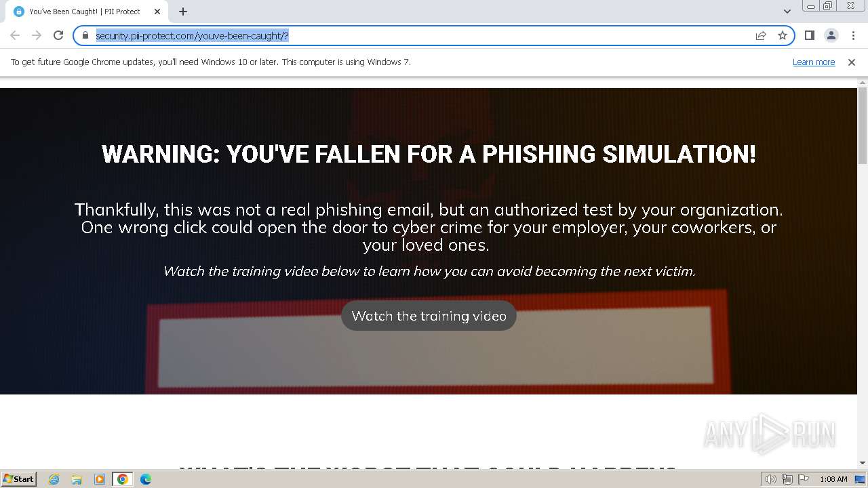The image size is (868, 488).
Task: Reload the page with refresh icon
Action: [x=58, y=35]
